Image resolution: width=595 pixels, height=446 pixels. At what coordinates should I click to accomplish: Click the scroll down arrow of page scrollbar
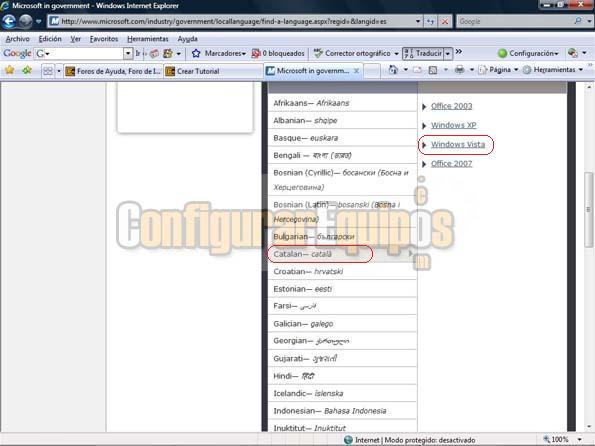tap(589, 426)
